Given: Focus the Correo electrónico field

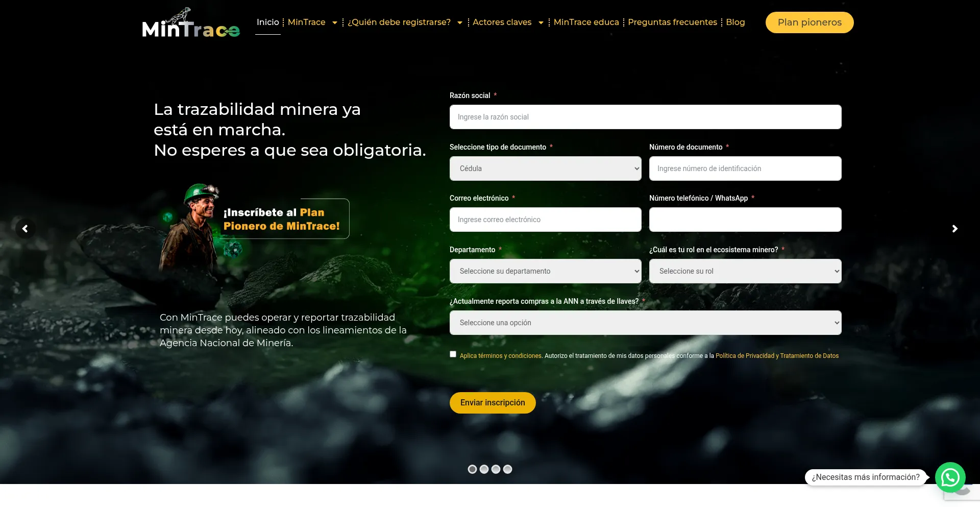Looking at the screenshot, I should pyautogui.click(x=545, y=220).
